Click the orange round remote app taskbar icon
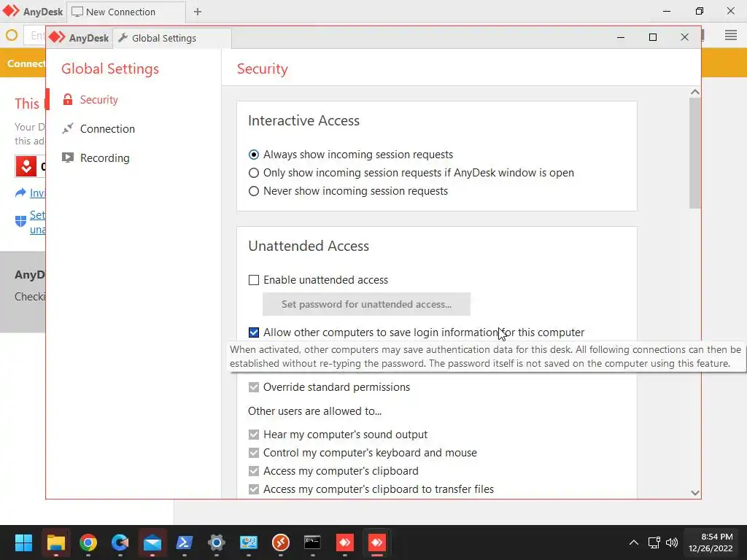The image size is (747, 560). 281,542
